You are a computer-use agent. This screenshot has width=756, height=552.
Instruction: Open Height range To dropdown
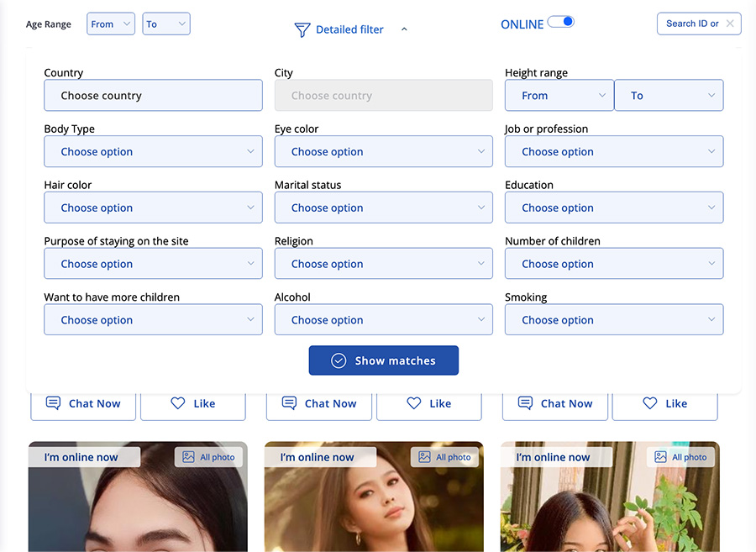click(669, 96)
